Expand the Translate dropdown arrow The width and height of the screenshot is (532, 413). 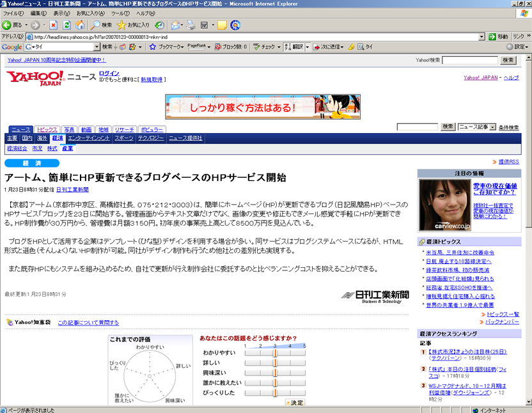tap(308, 47)
